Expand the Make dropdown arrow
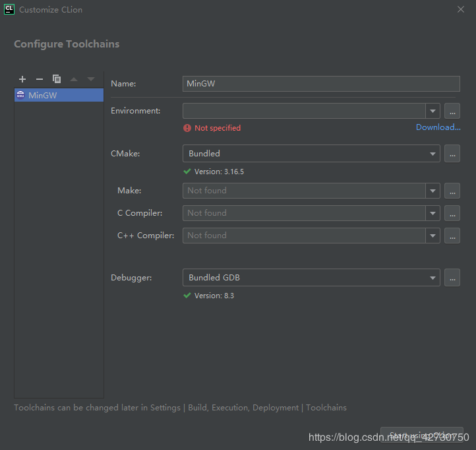This screenshot has width=476, height=450. pyautogui.click(x=432, y=191)
